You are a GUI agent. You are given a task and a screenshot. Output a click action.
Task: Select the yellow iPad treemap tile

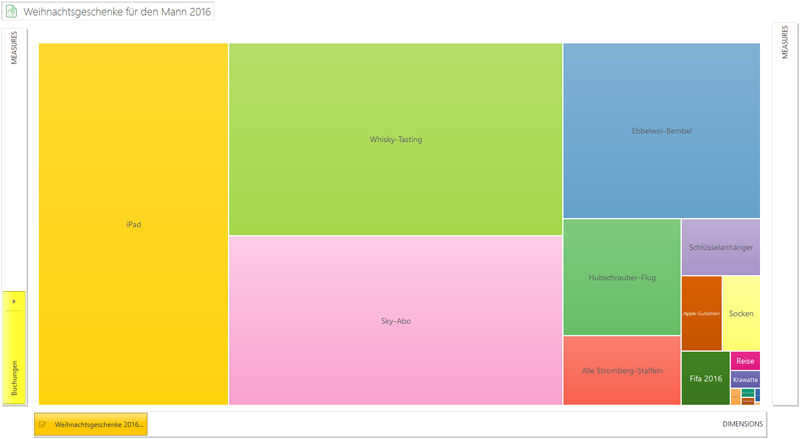point(134,224)
